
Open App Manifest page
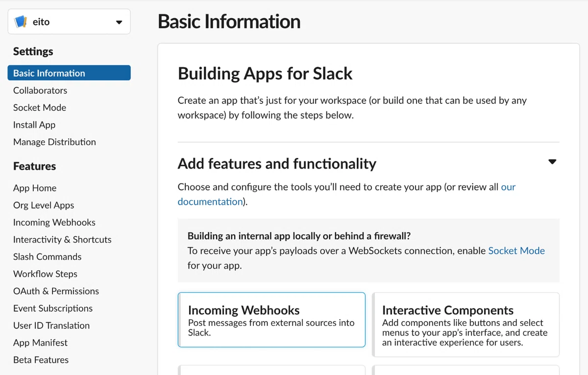click(40, 342)
